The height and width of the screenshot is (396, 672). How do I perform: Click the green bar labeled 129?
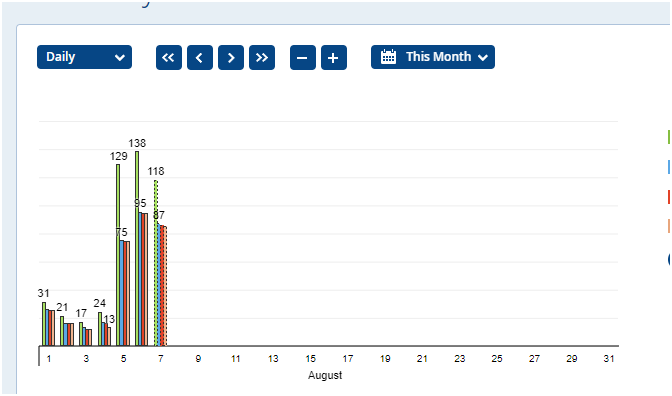point(118,255)
